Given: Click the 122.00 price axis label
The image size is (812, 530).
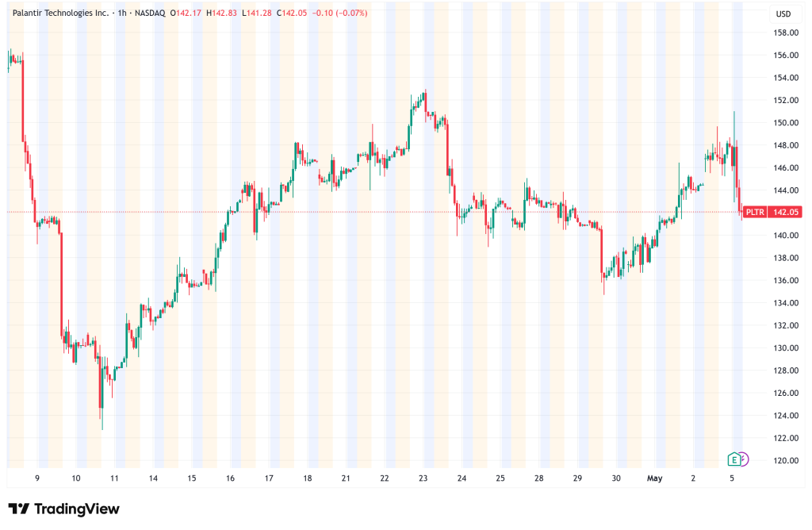Looking at the screenshot, I should [786, 438].
